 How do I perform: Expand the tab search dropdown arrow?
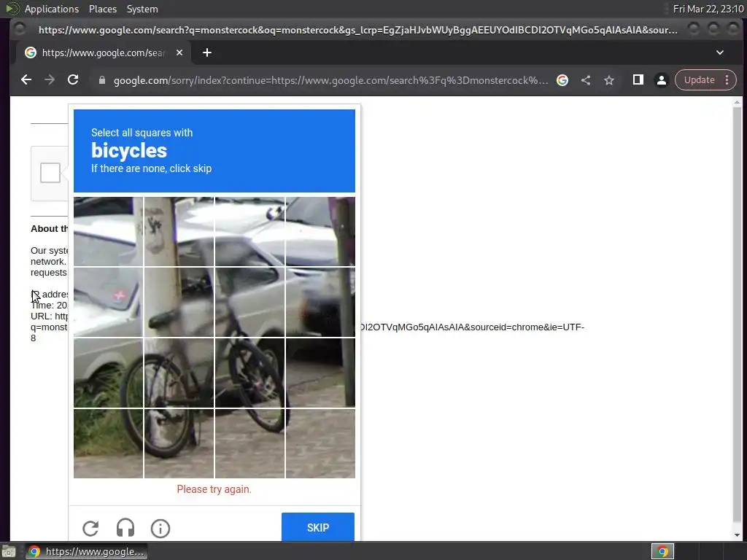(720, 52)
